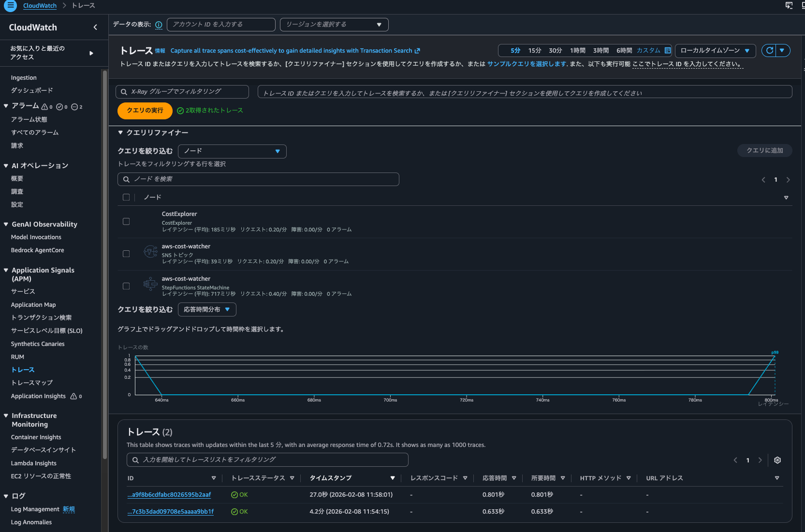
Task: Click the CloudShell icon in top bar
Action: (x=789, y=6)
